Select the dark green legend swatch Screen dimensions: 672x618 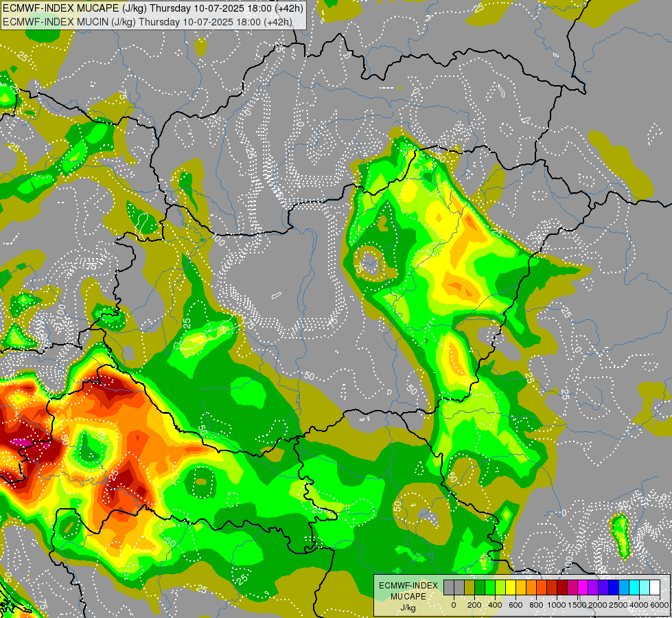(x=480, y=587)
